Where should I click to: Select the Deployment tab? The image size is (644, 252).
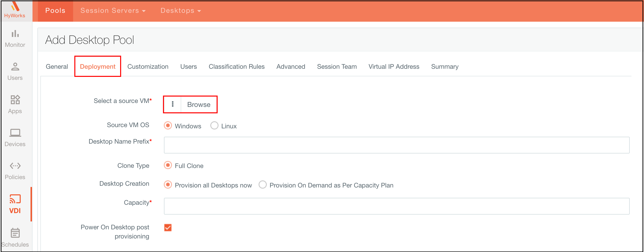pos(97,67)
